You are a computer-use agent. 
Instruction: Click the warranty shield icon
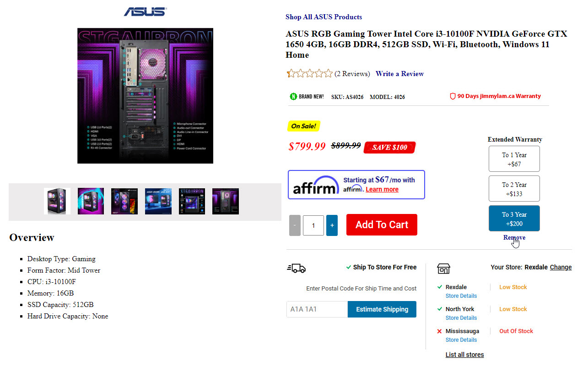pos(453,96)
